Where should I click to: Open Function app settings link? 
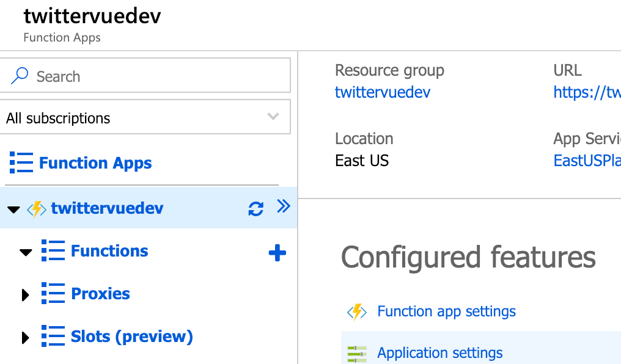coord(446,311)
